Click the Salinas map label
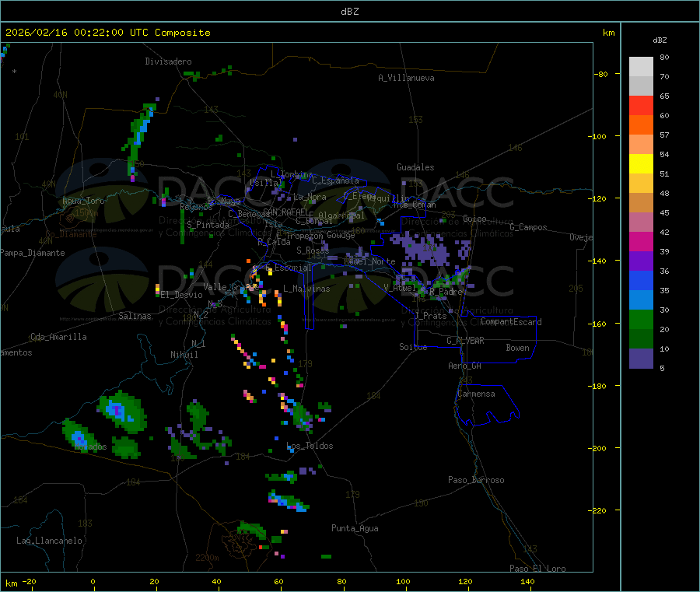The image size is (700, 592). click(135, 316)
